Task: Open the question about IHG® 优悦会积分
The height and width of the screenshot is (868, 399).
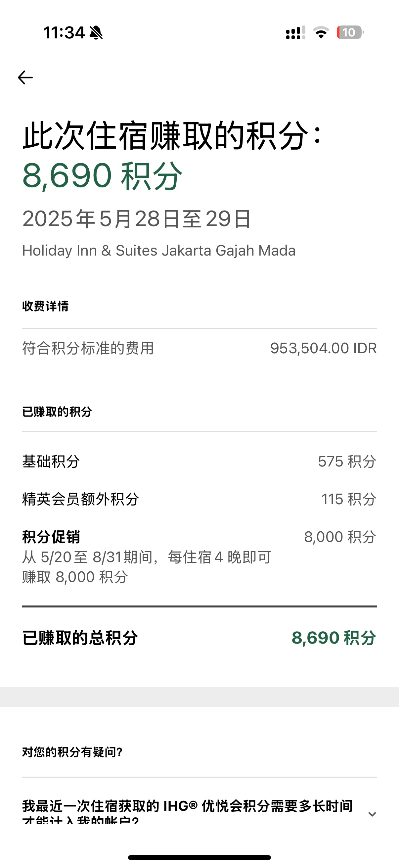Action: [x=188, y=811]
